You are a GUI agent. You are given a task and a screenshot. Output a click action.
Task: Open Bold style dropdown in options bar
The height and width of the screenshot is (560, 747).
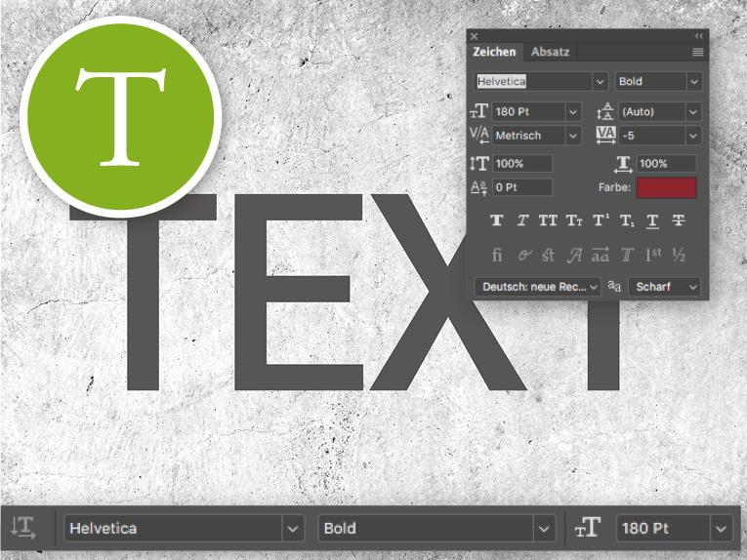543,528
